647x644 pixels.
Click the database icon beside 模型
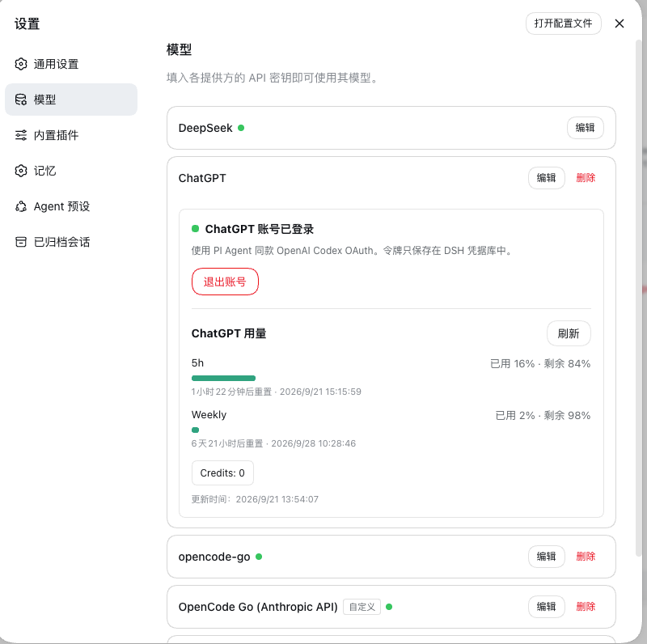tap(21, 100)
